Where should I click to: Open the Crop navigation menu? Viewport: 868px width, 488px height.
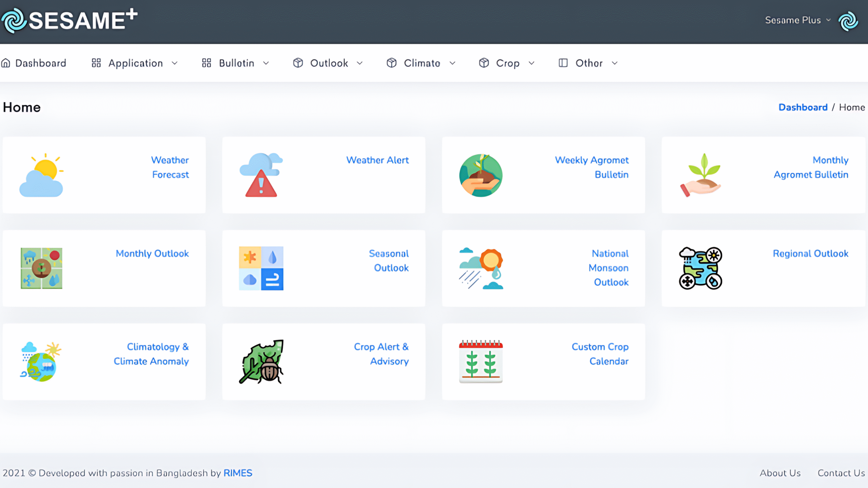click(507, 63)
